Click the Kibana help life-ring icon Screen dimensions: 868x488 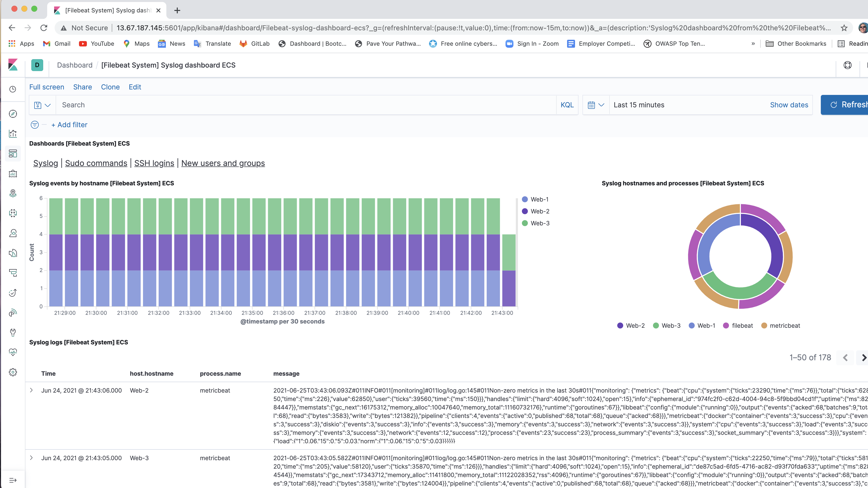click(847, 65)
